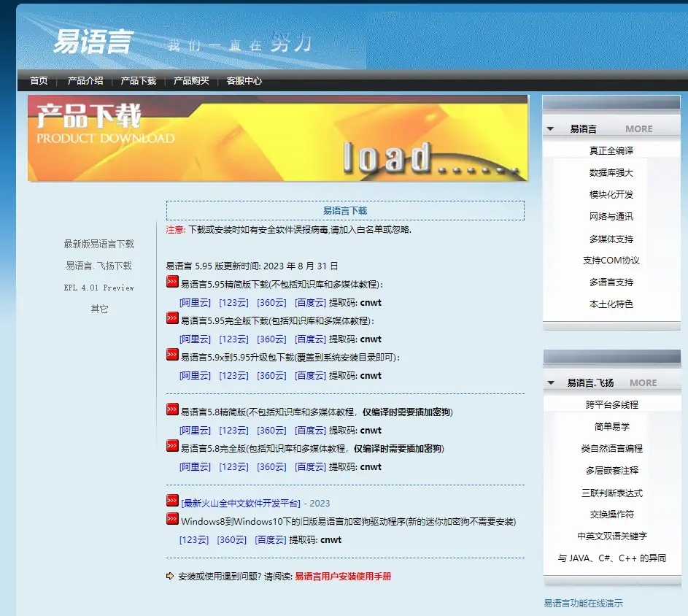
Task: Click 百度云 link for 5.9x升级包
Action: [x=310, y=375]
